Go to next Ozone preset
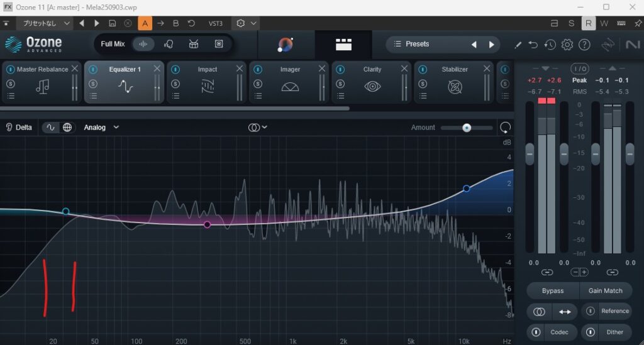Screen dimensions: 644x345 coord(492,45)
